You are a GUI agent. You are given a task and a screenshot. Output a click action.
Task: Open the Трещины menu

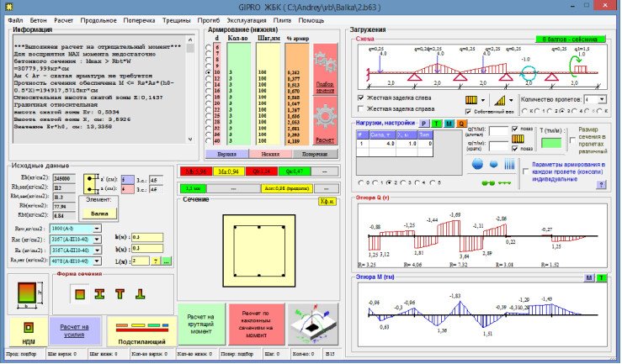176,20
